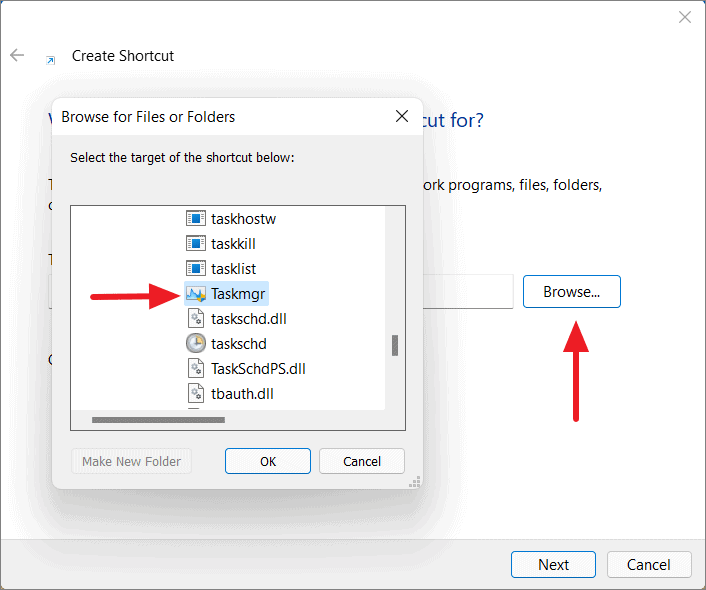Click the taskhostw application icon

[196, 218]
